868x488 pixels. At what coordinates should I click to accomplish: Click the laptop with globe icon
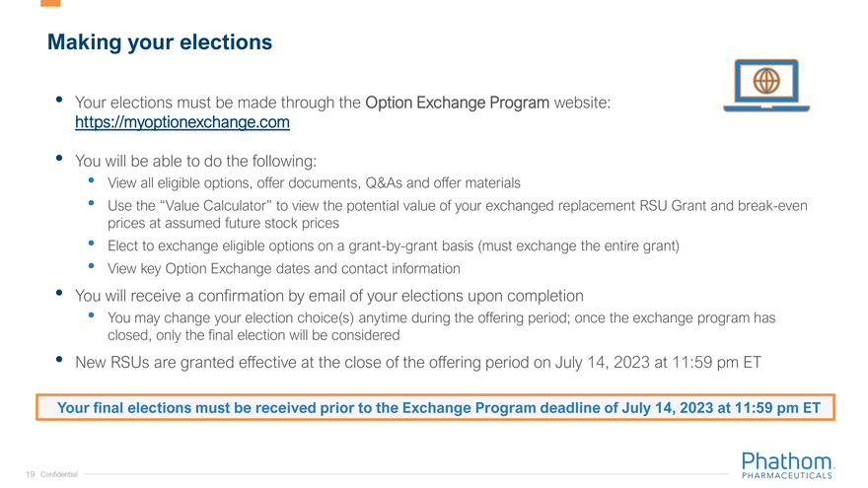(765, 85)
